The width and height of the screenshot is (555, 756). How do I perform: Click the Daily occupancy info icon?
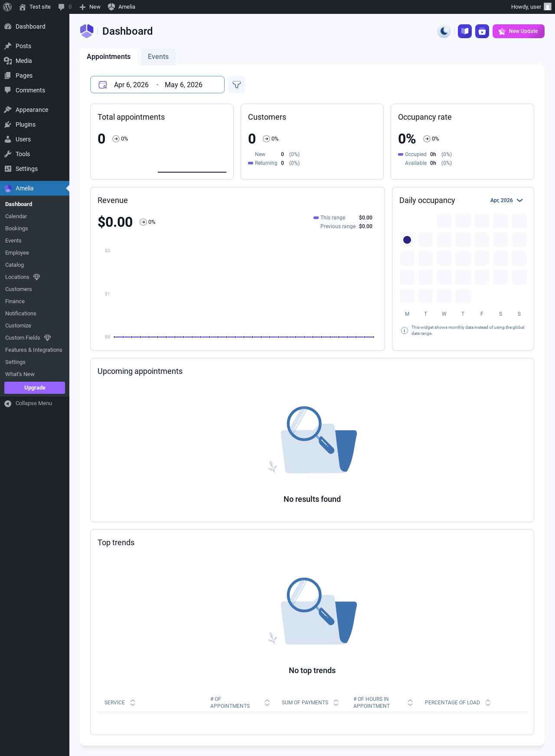click(405, 331)
